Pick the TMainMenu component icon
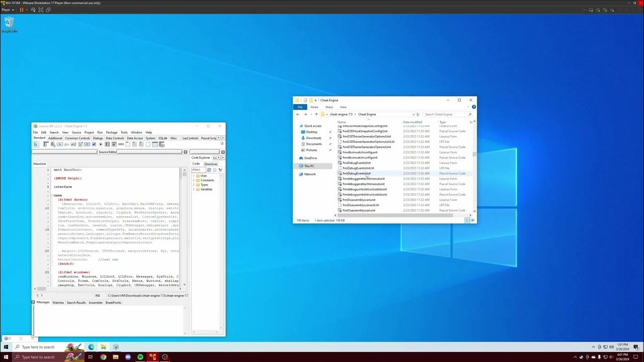 (x=46, y=144)
